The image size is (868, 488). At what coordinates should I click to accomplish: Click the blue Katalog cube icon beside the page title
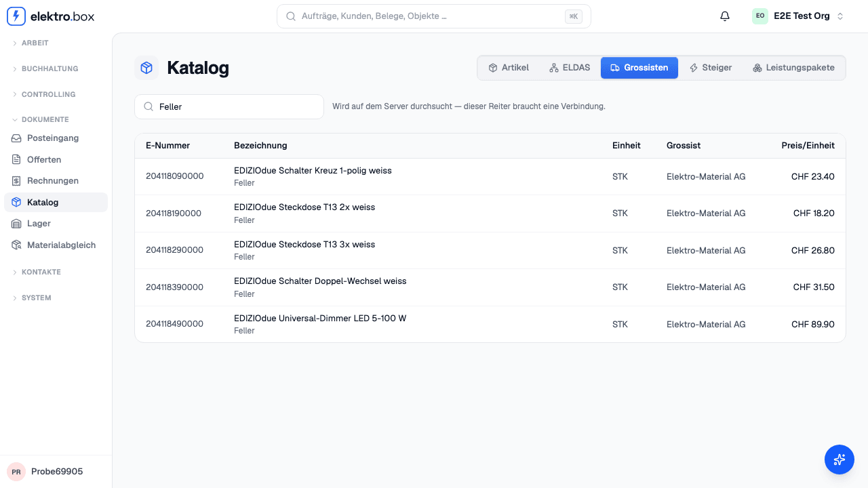tap(146, 68)
